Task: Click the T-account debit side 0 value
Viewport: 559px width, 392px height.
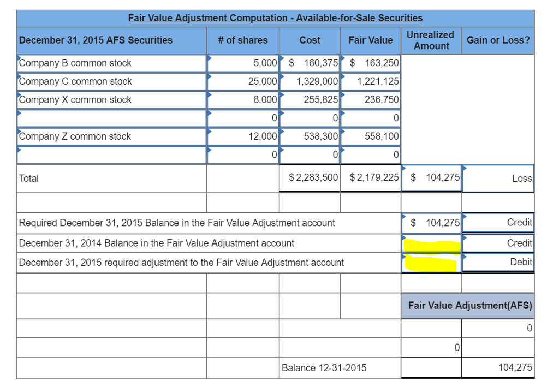Action: tap(457, 347)
